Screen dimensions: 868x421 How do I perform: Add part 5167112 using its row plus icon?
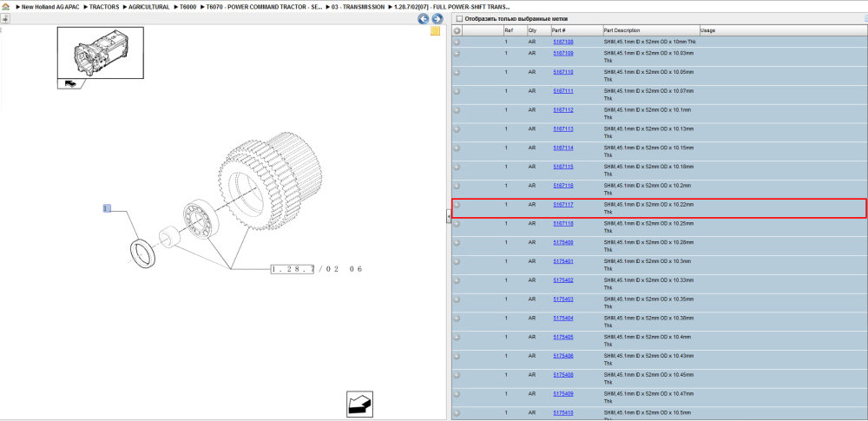coord(457,110)
